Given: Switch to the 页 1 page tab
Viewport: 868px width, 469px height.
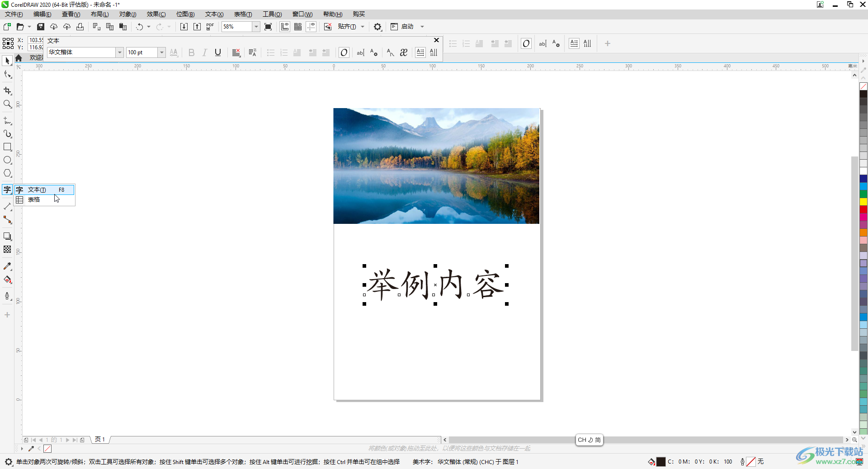Looking at the screenshot, I should coord(100,440).
